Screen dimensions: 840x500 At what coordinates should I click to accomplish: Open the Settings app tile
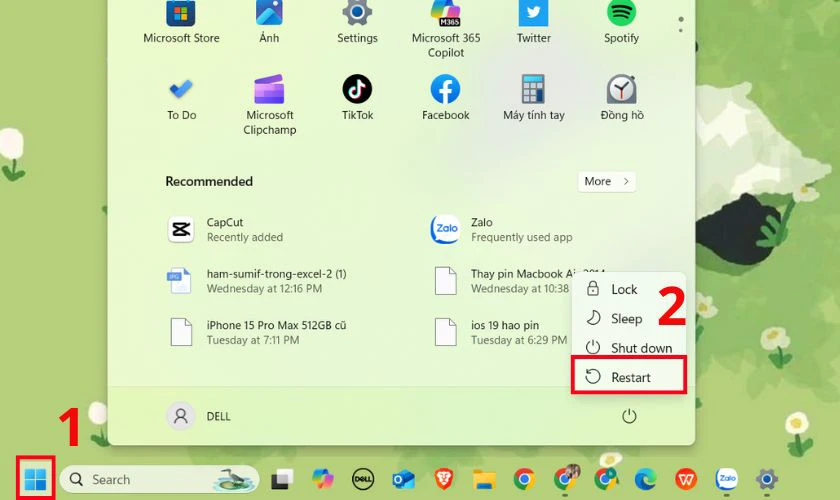[x=357, y=22]
